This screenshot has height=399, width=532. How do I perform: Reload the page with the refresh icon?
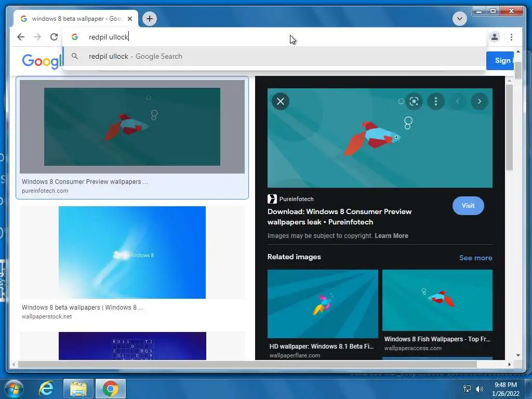click(54, 37)
